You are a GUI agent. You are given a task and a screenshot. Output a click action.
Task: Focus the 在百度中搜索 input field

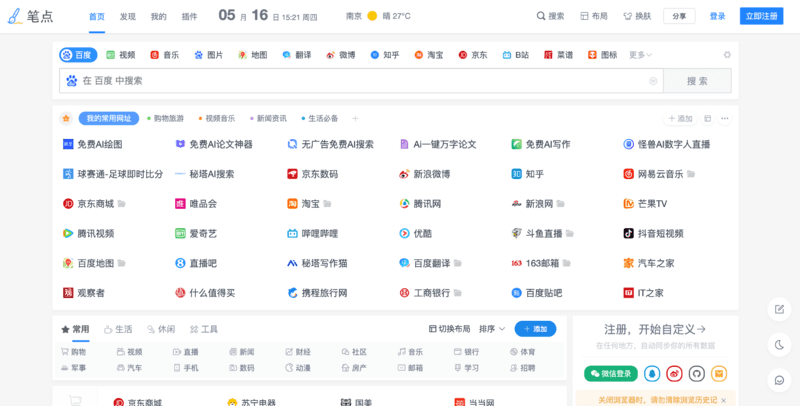pos(361,81)
